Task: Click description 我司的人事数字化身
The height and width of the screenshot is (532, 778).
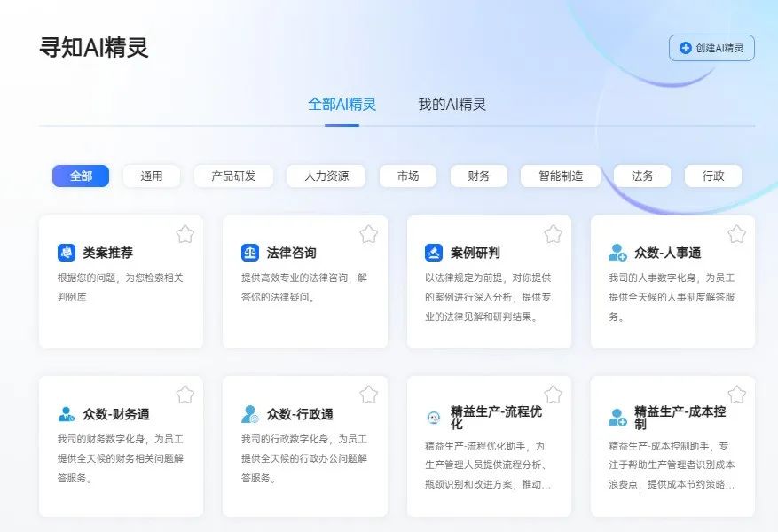Action: pos(672,297)
